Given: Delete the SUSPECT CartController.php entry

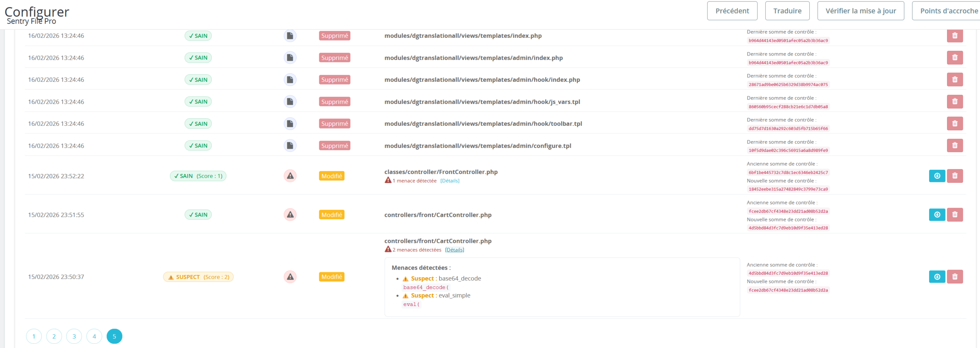Looking at the screenshot, I should (x=954, y=277).
